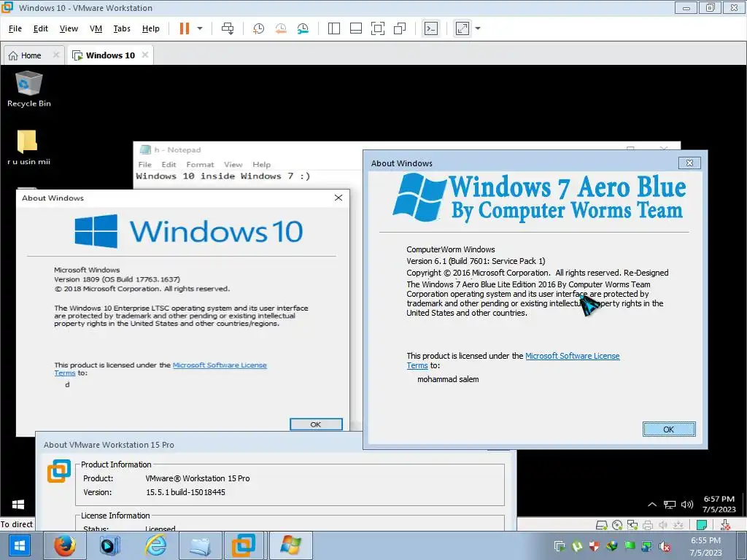Screen dimensions: 747x560
Task: Open the uTorrent tray icon on the host
Action: [x=577, y=545]
